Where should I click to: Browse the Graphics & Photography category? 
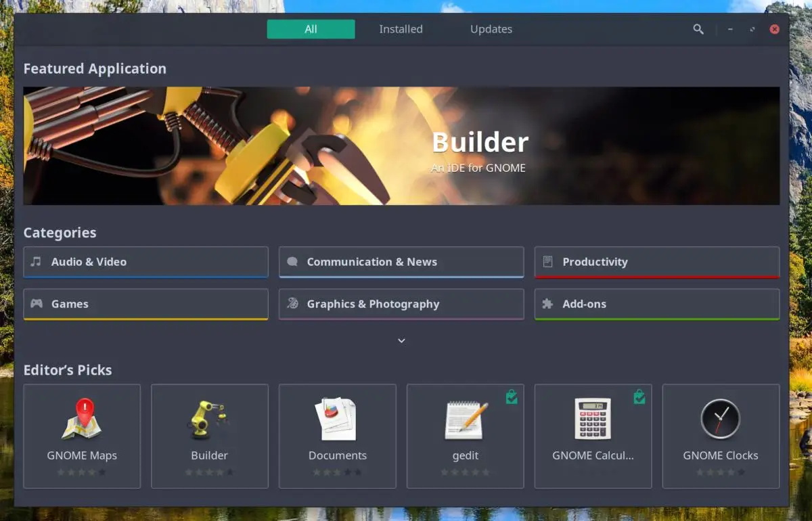(401, 304)
